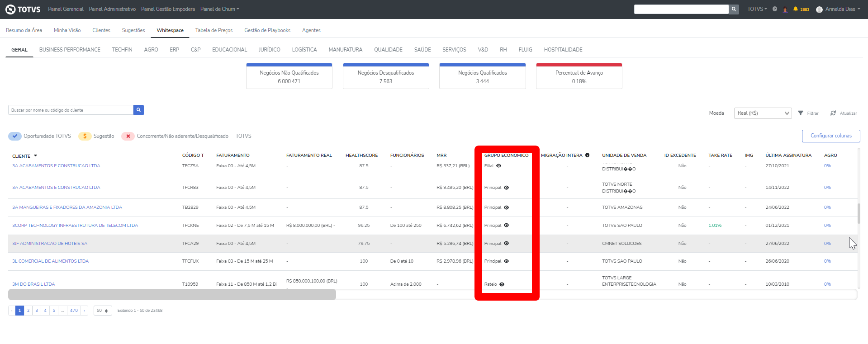This screenshot has height=344, width=868.
Task: Switch to the Clientes tab
Action: coord(101,30)
